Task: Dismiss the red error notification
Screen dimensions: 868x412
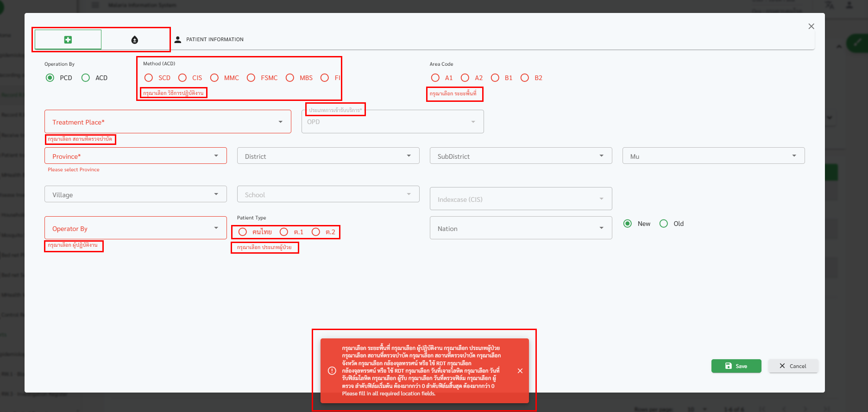Action: click(x=520, y=371)
